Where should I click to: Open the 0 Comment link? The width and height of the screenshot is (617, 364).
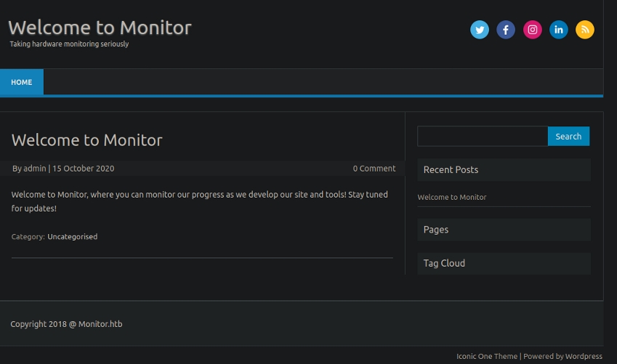(x=374, y=169)
